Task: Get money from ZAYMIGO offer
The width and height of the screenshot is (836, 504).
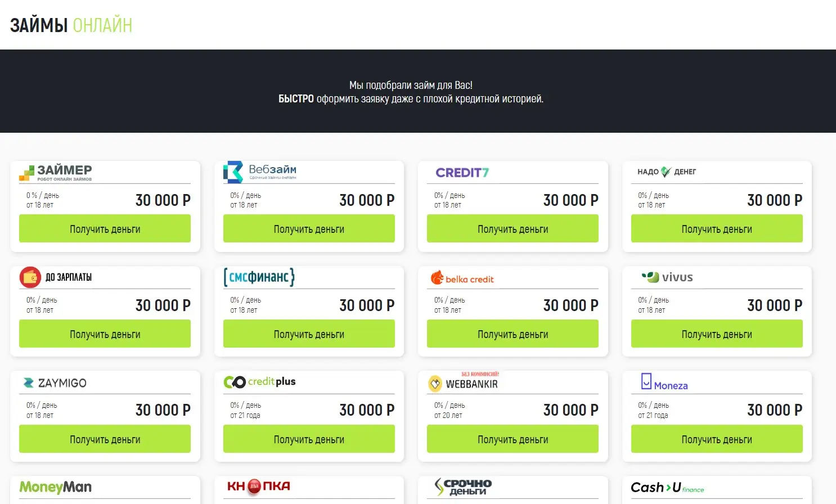Action: (x=105, y=439)
